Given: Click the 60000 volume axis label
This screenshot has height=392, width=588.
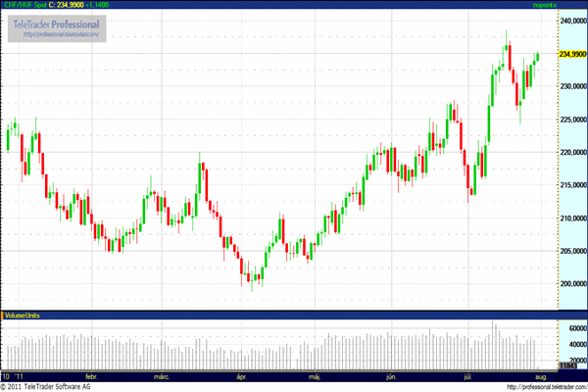Looking at the screenshot, I should pyautogui.click(x=570, y=330).
